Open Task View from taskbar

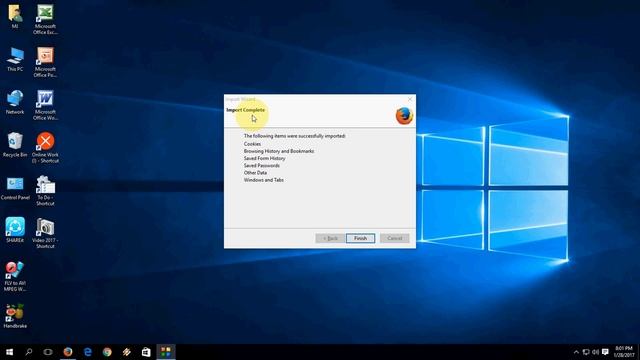[48, 352]
